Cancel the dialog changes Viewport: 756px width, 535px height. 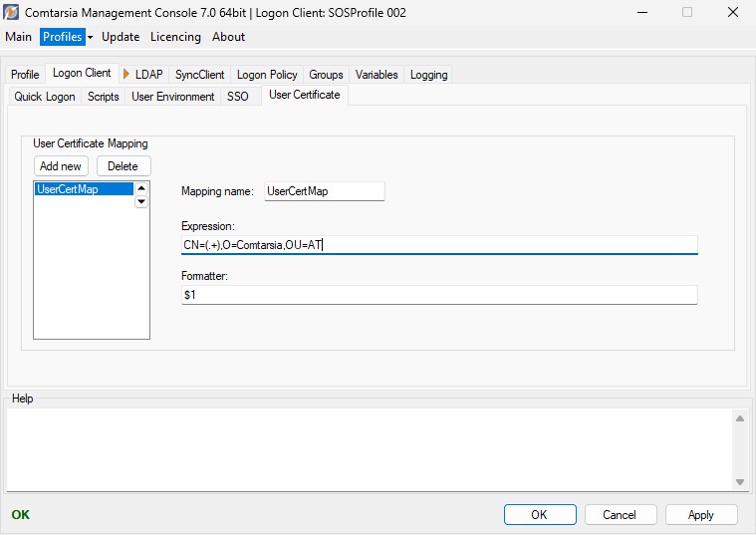point(619,515)
